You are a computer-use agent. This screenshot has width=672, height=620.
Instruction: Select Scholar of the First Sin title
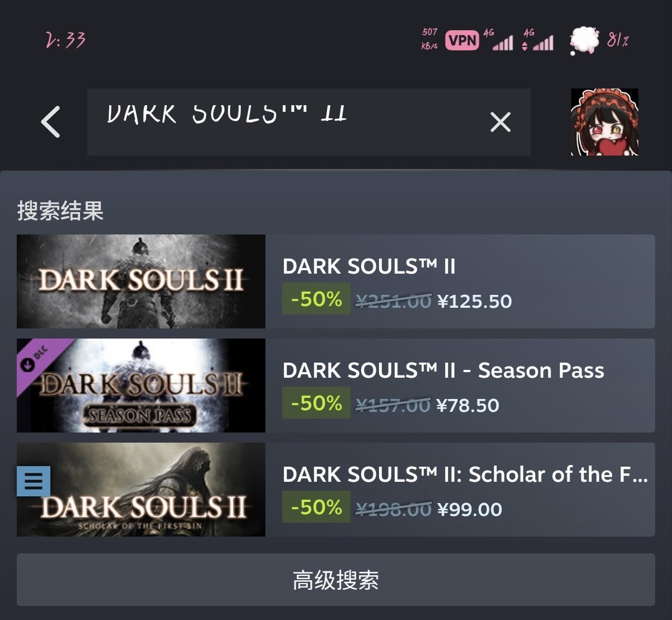coord(465,475)
